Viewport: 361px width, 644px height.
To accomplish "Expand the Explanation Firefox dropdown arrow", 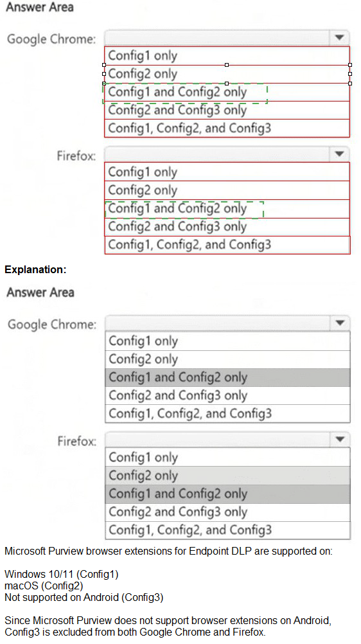I will click(x=340, y=440).
